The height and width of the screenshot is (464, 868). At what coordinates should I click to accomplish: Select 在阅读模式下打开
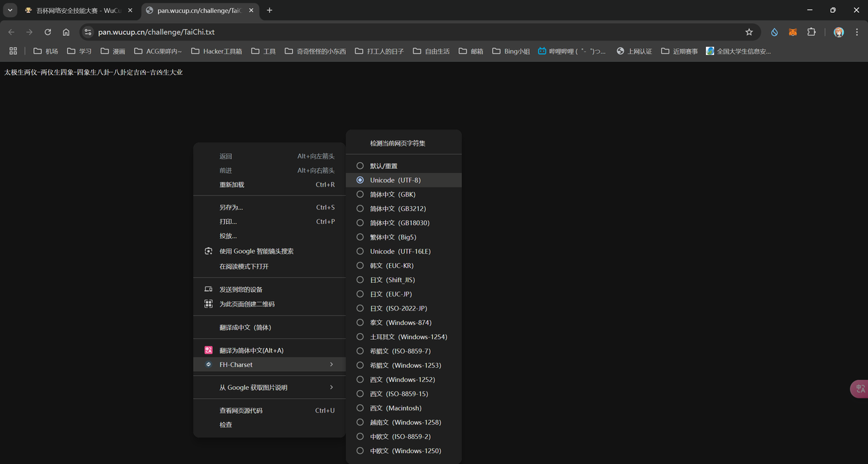click(x=269, y=267)
